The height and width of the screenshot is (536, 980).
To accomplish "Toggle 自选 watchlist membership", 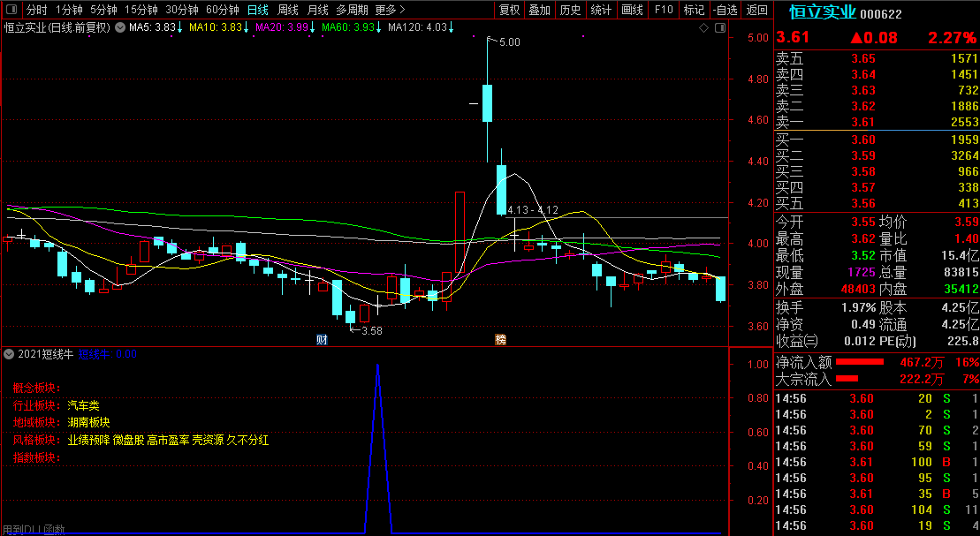I will pyautogui.click(x=724, y=11).
